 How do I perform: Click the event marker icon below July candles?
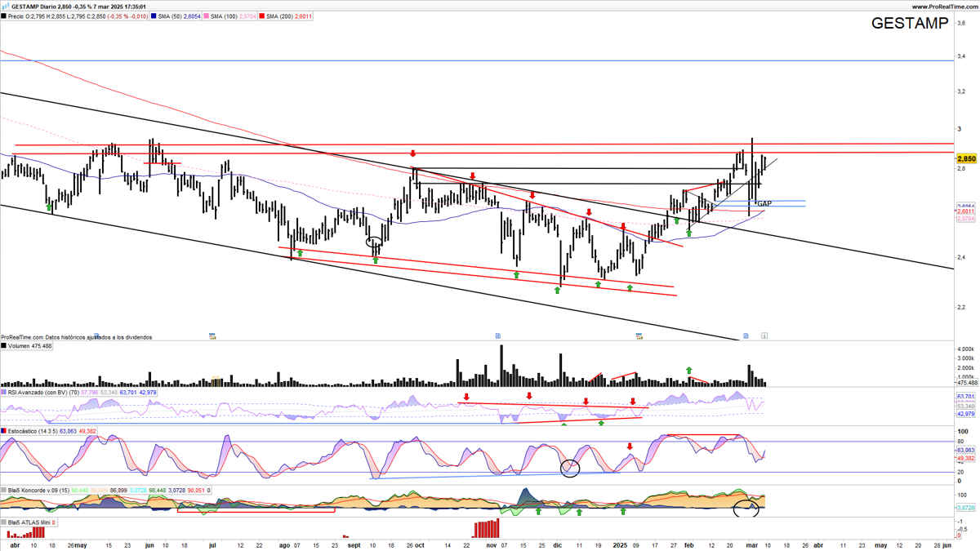pos(212,335)
